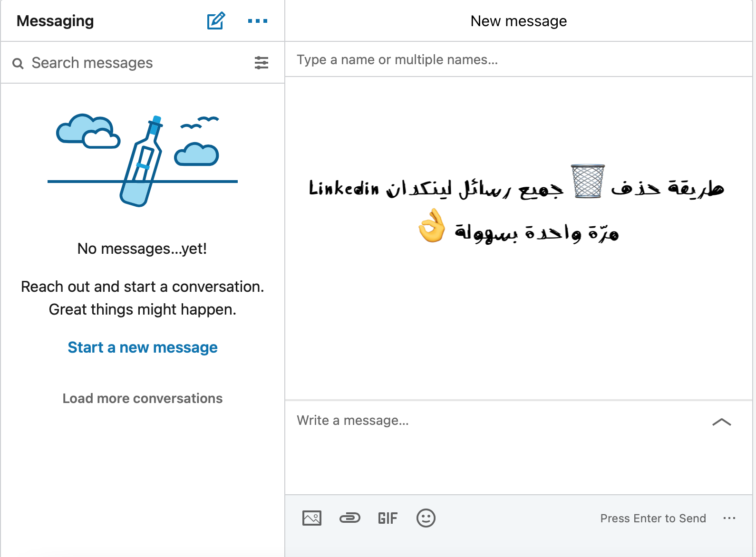Click the search magnifier icon
The height and width of the screenshot is (557, 756).
pos(18,63)
